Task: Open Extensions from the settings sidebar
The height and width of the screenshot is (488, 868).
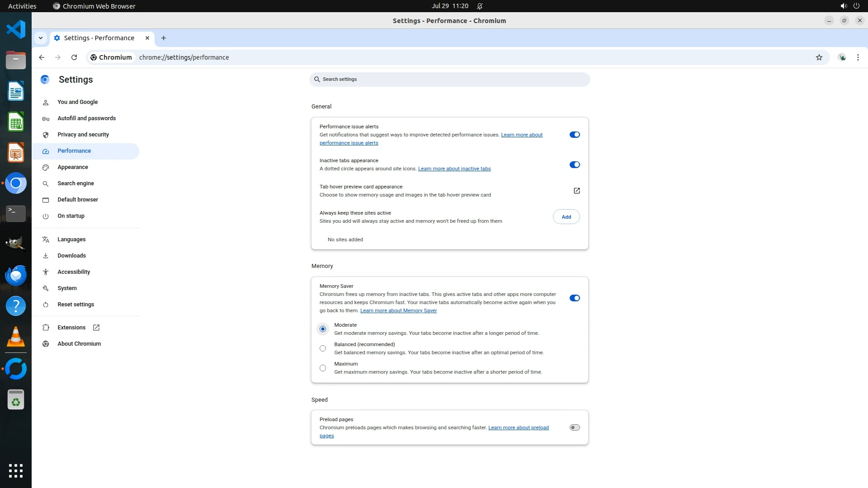Action: (71, 328)
